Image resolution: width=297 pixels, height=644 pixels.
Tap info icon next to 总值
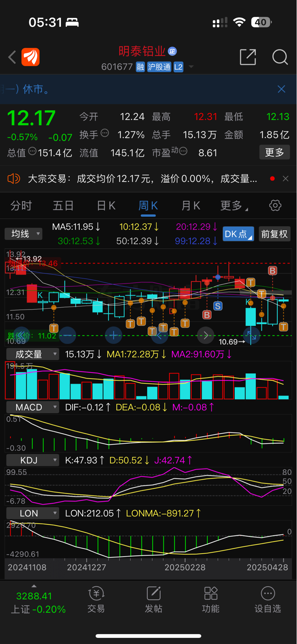(32, 152)
